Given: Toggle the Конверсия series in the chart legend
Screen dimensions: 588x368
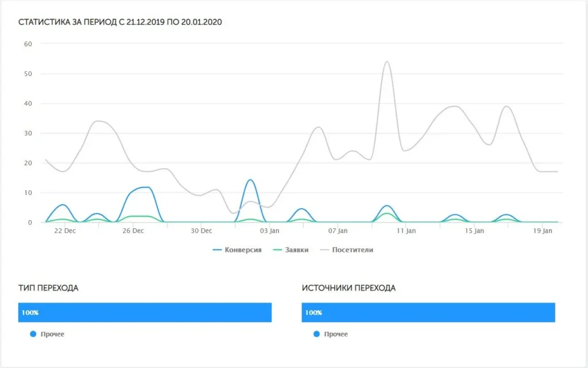Looking at the screenshot, I should click(237, 250).
